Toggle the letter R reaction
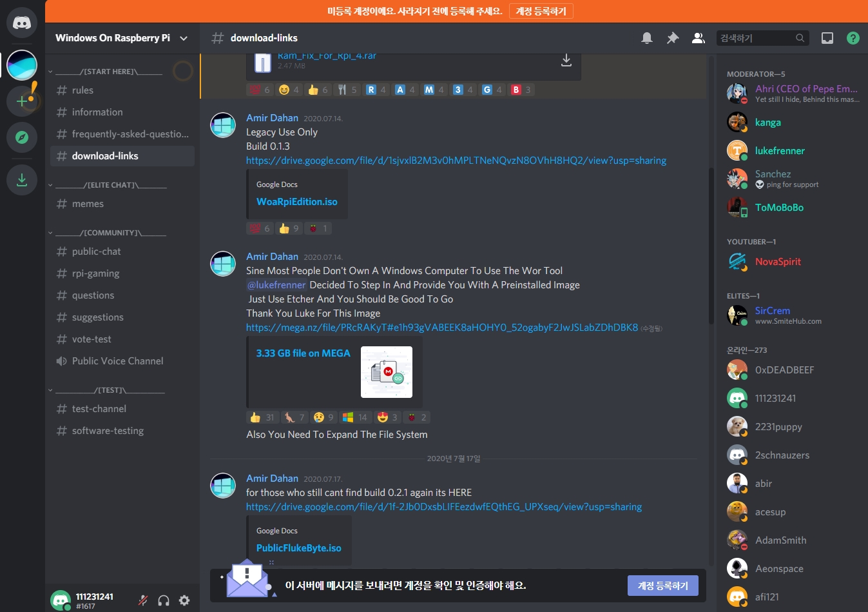 pos(376,90)
